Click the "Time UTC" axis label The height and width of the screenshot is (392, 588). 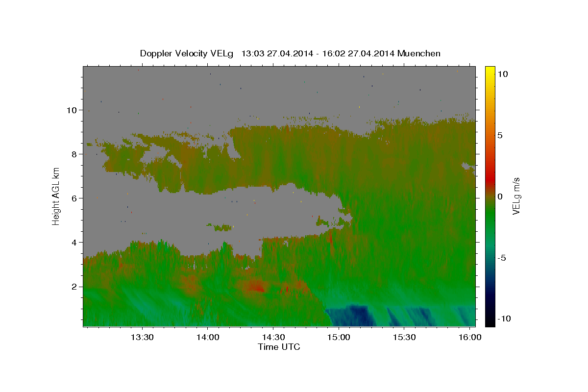coord(279,347)
